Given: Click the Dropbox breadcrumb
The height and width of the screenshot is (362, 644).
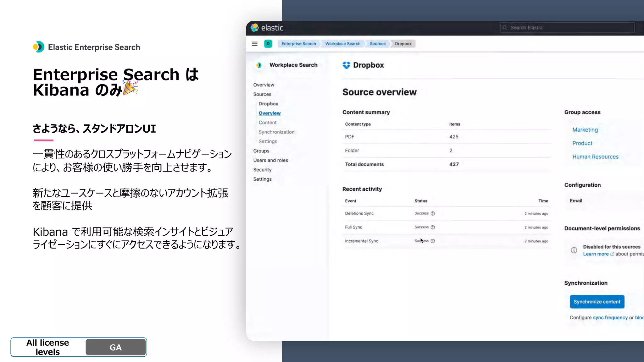Looking at the screenshot, I should coord(403,44).
